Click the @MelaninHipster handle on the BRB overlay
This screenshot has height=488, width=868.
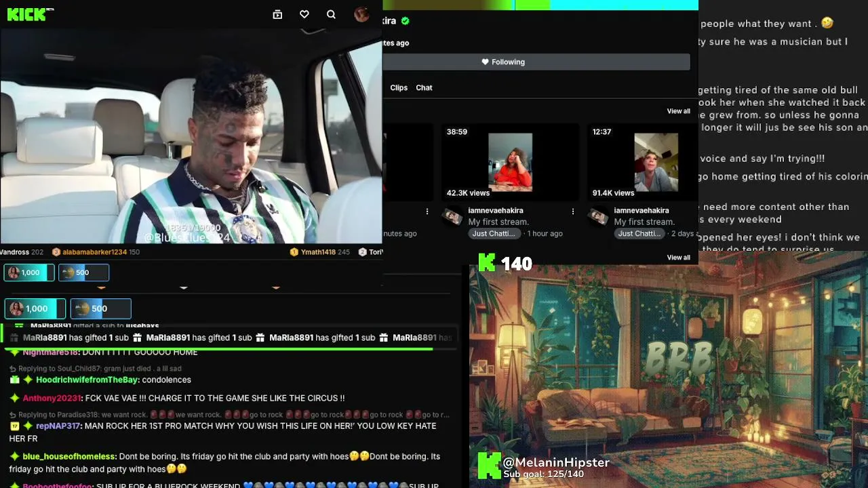[x=556, y=463]
